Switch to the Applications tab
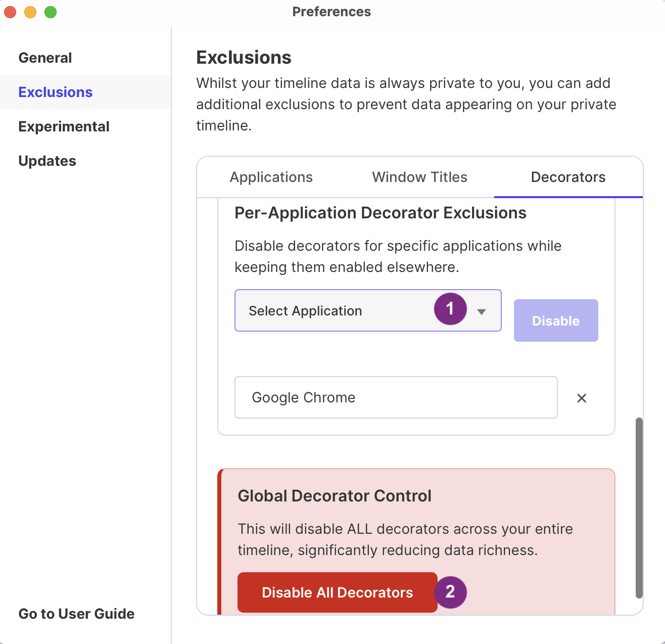 tap(271, 177)
